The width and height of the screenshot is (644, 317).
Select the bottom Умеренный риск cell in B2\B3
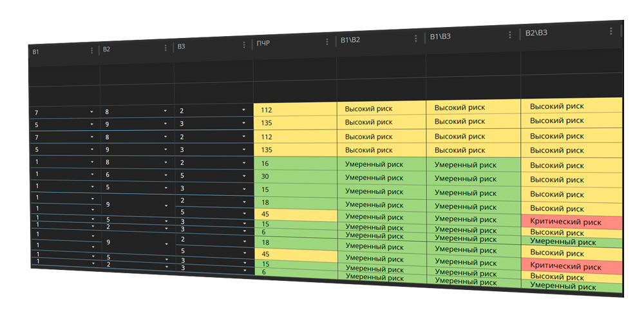point(573,286)
